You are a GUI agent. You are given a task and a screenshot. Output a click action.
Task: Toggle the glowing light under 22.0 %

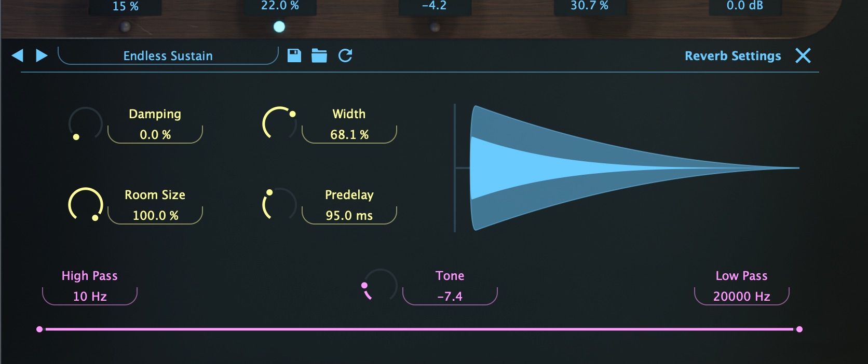279,26
